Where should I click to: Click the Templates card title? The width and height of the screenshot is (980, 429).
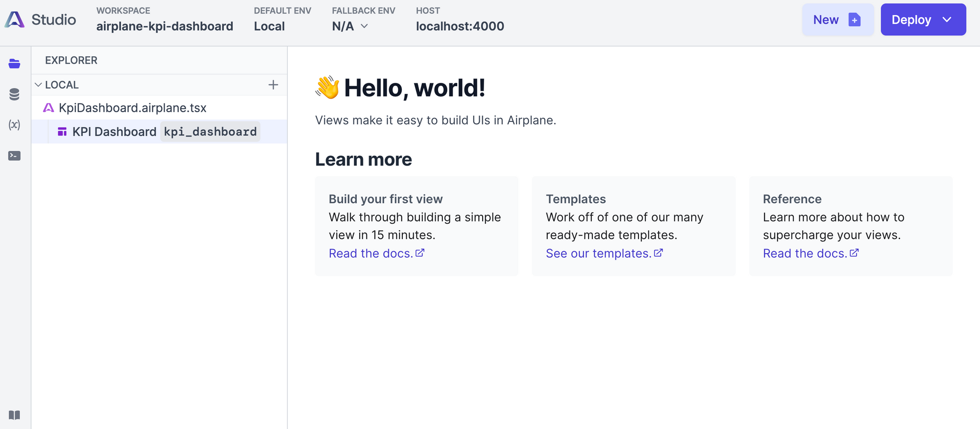576,199
